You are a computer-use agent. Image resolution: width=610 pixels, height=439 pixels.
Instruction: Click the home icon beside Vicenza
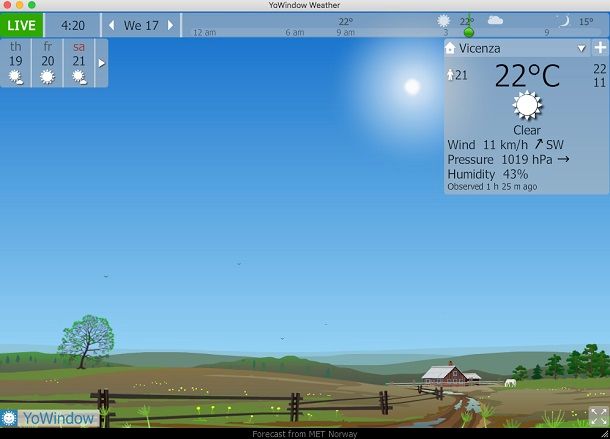click(450, 48)
